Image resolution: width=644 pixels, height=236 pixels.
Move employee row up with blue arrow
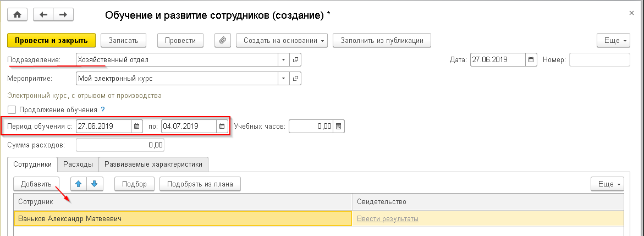point(79,184)
